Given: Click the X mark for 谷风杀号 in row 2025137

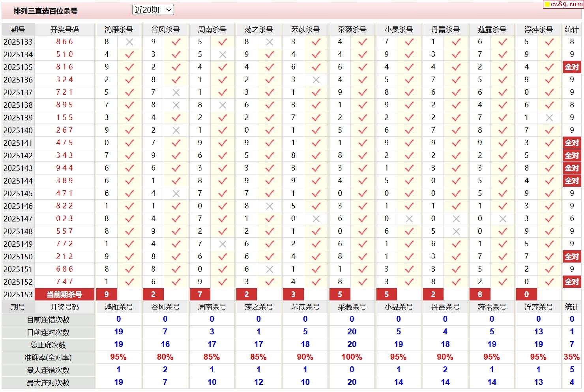Looking at the screenshot, I should (x=176, y=92).
